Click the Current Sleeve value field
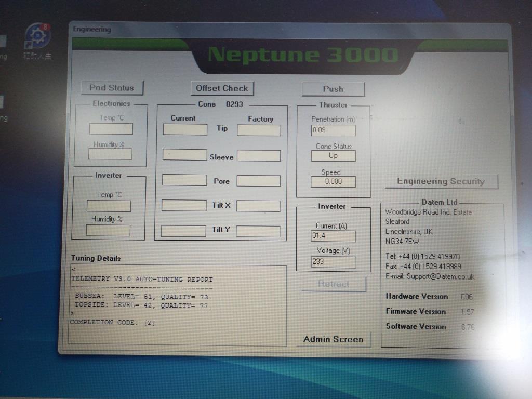 click(184, 155)
